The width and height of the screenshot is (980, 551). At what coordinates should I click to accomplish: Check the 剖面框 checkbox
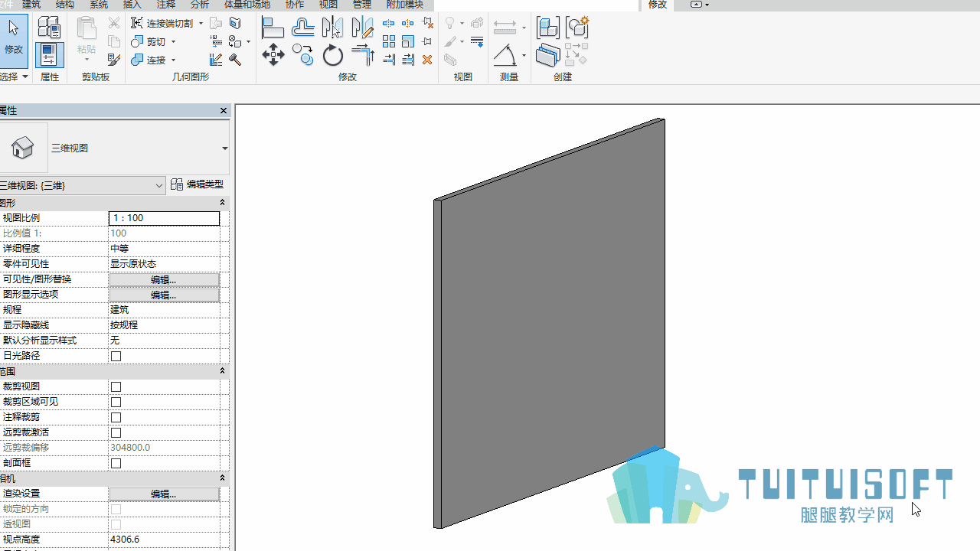(116, 463)
